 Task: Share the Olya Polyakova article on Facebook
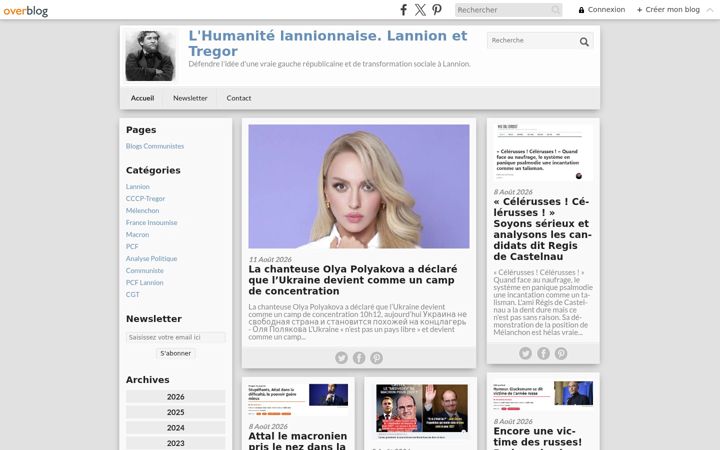359,357
